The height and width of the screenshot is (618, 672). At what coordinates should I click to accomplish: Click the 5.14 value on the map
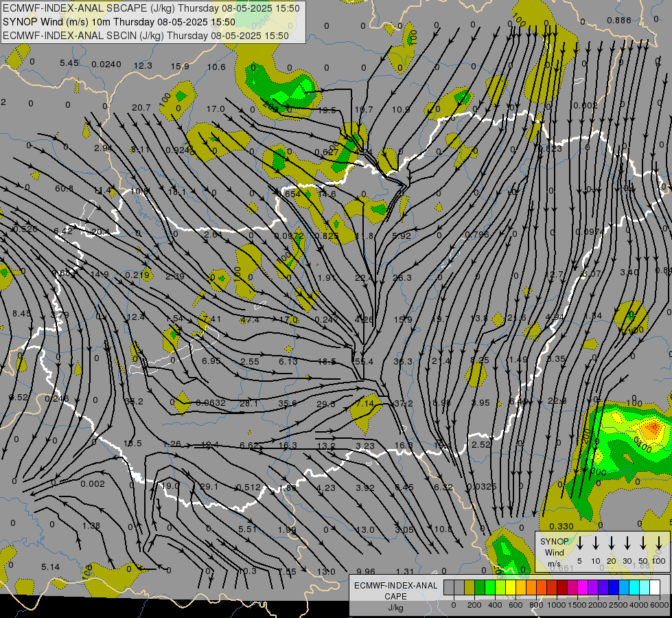[51, 567]
